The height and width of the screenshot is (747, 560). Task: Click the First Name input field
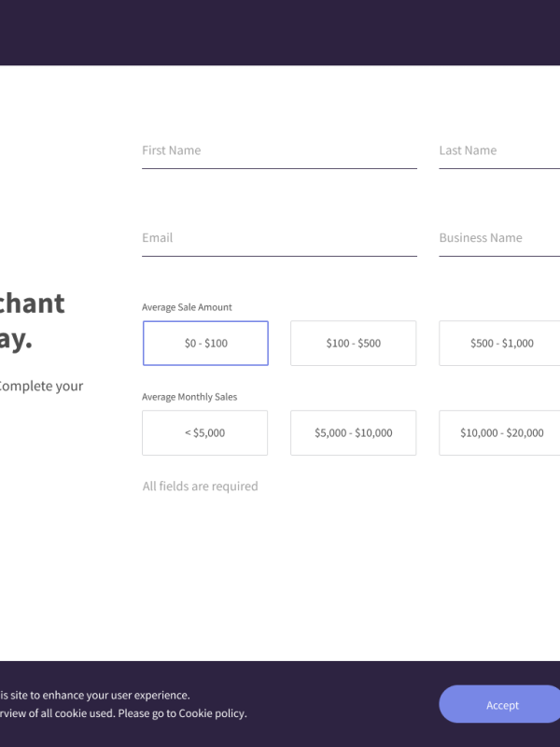[x=279, y=151]
